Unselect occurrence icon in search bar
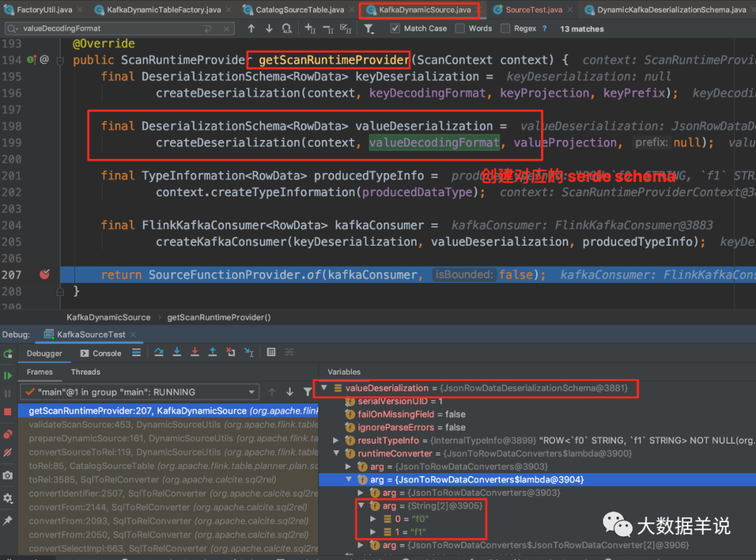756x560 pixels. point(328,29)
